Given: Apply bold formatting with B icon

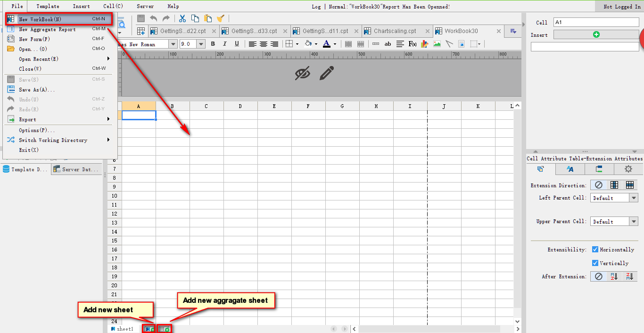Looking at the screenshot, I should 213,44.
